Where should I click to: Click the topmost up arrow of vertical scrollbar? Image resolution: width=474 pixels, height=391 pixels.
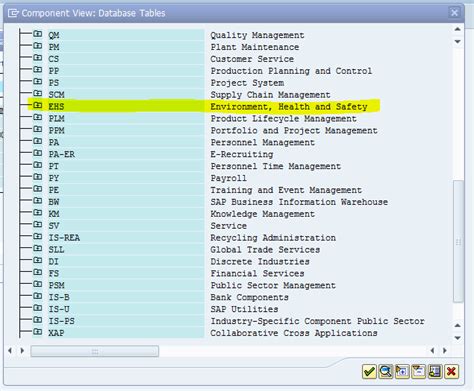click(x=458, y=29)
